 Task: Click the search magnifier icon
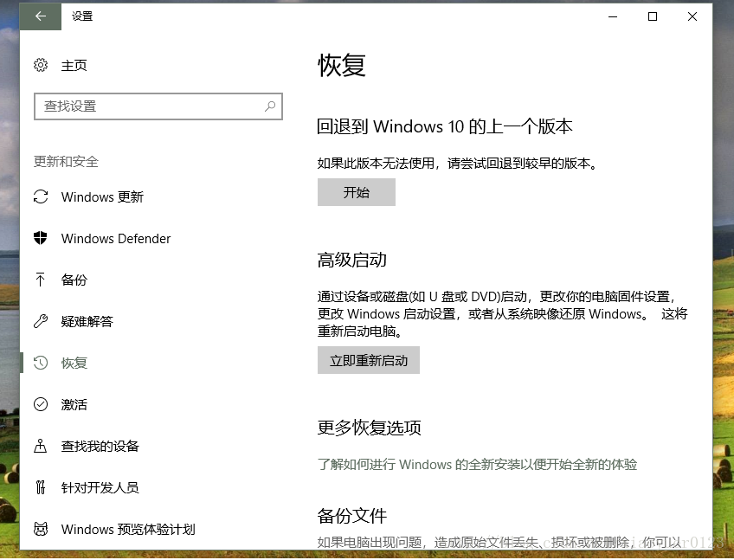click(x=270, y=106)
